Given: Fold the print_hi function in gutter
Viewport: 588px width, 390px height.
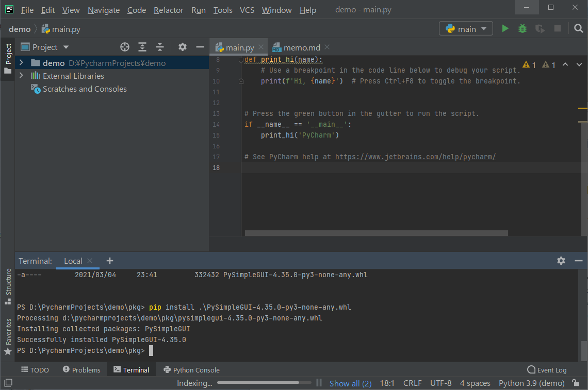Looking at the screenshot, I should pos(241,60).
